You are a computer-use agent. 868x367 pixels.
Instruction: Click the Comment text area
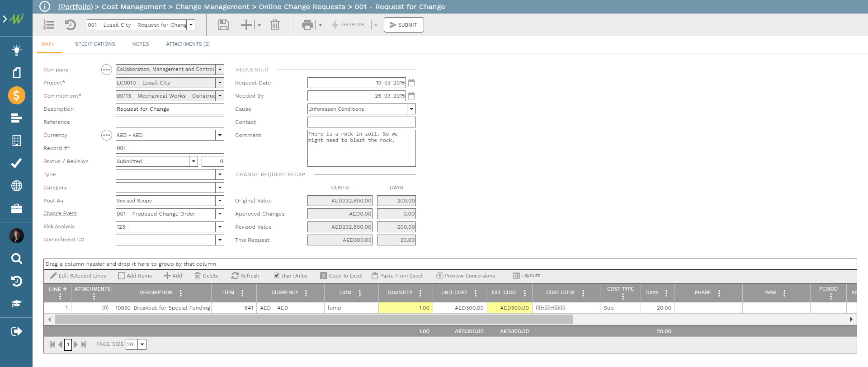[x=362, y=148]
